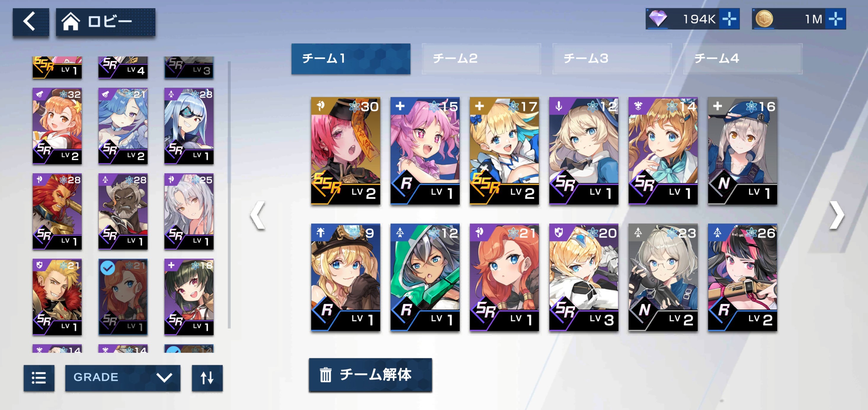Expand the GRADE sort dropdown
The image size is (868, 410).
[123, 378]
